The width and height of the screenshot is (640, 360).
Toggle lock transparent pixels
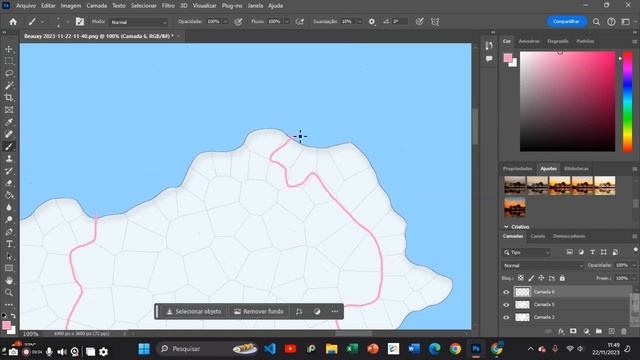tap(521, 278)
